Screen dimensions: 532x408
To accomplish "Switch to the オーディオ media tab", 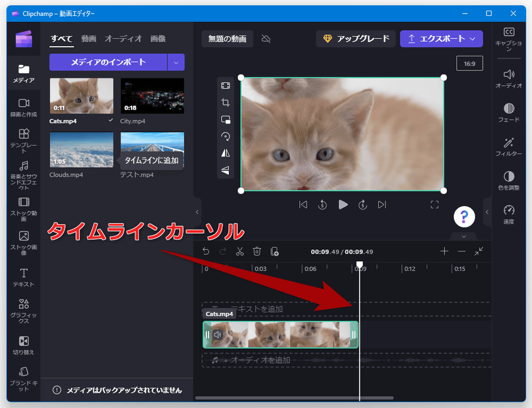I will tap(123, 38).
